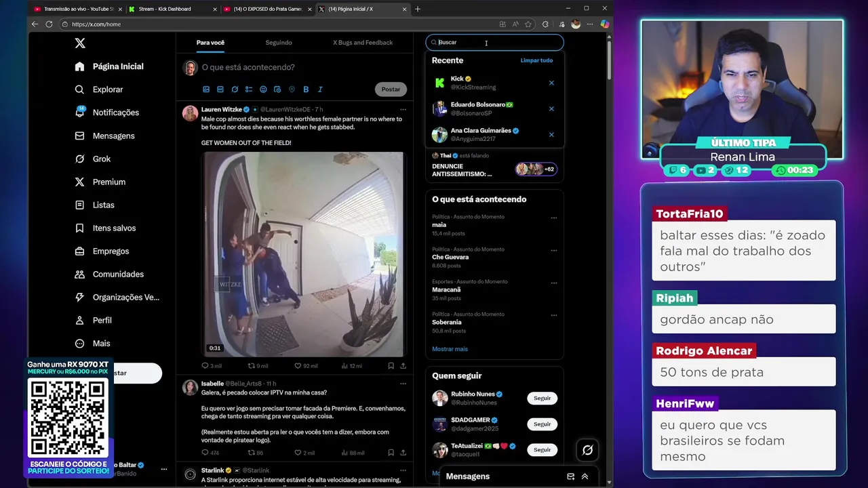Open Empregos in the sidebar

tap(102, 251)
